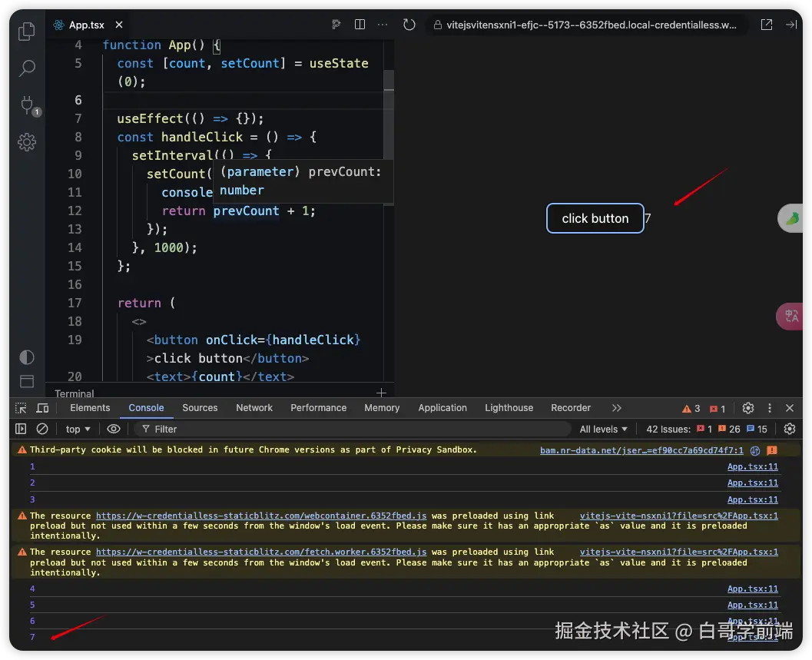Screen dimensions: 812x660
Task: Add a new terminal with plus icon
Action: (x=382, y=393)
